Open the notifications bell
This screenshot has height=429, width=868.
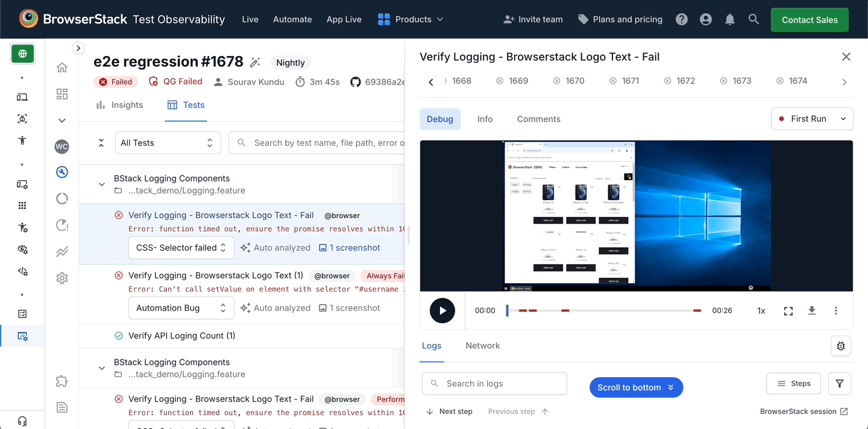point(729,19)
